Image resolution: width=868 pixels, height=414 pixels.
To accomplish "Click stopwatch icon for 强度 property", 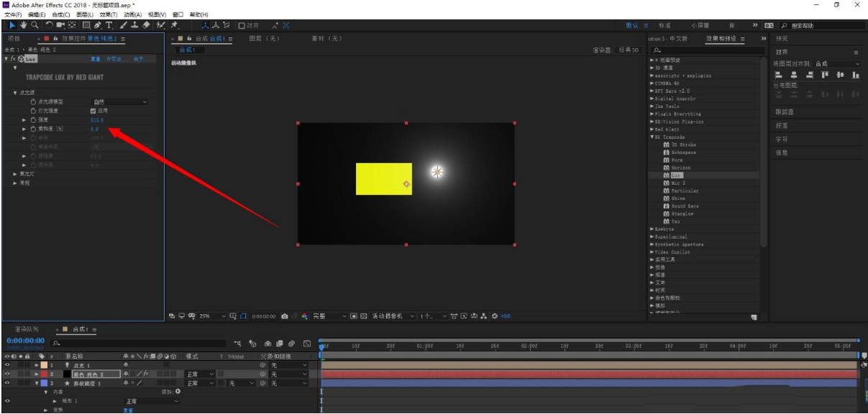I will click(33, 120).
